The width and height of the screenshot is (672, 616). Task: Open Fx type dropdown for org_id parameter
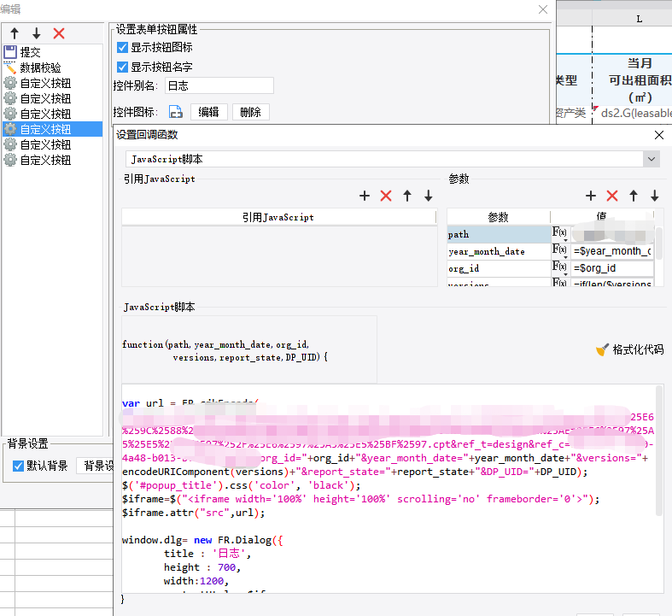560,268
